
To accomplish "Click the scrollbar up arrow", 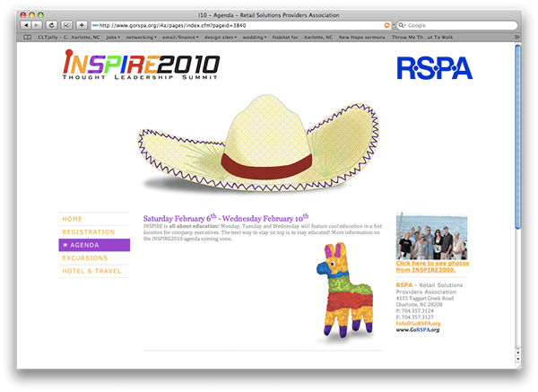I will pyautogui.click(x=517, y=353).
